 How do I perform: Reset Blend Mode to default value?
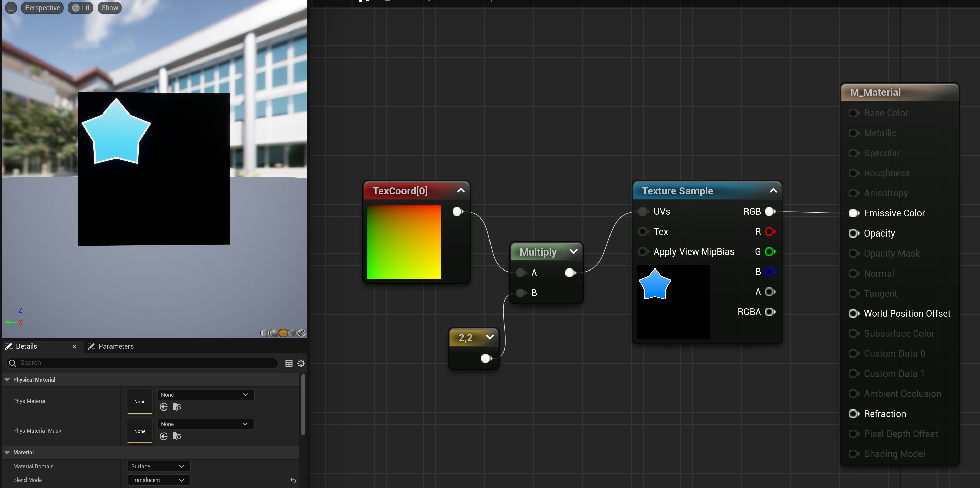pyautogui.click(x=293, y=480)
